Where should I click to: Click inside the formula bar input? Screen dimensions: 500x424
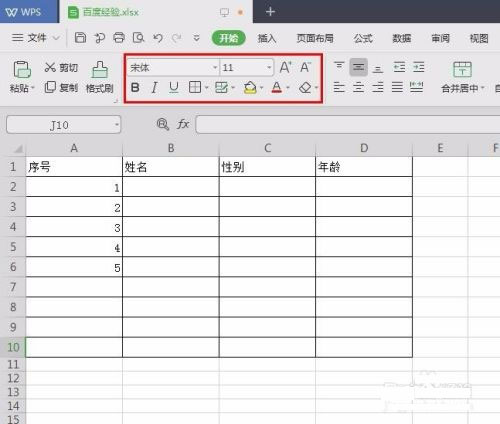[x=348, y=125]
